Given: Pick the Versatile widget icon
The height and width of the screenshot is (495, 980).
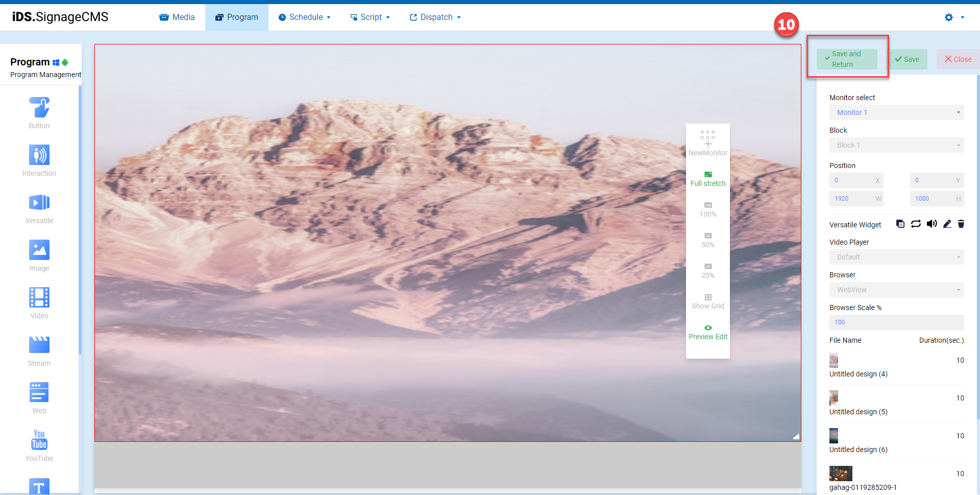Looking at the screenshot, I should coord(39,202).
